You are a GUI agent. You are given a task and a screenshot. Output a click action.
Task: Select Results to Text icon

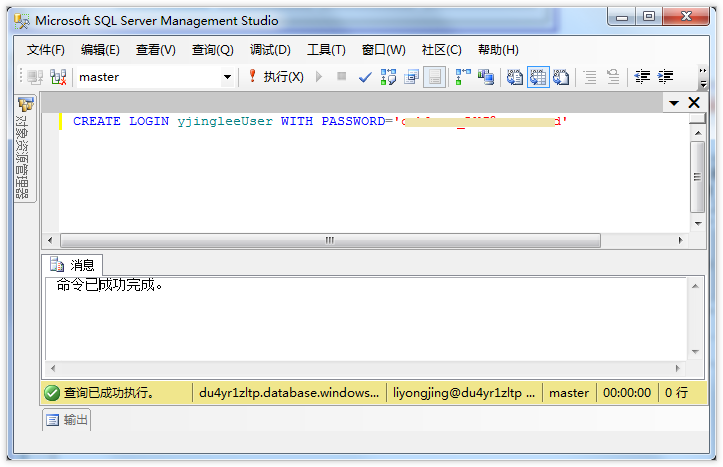click(x=515, y=77)
